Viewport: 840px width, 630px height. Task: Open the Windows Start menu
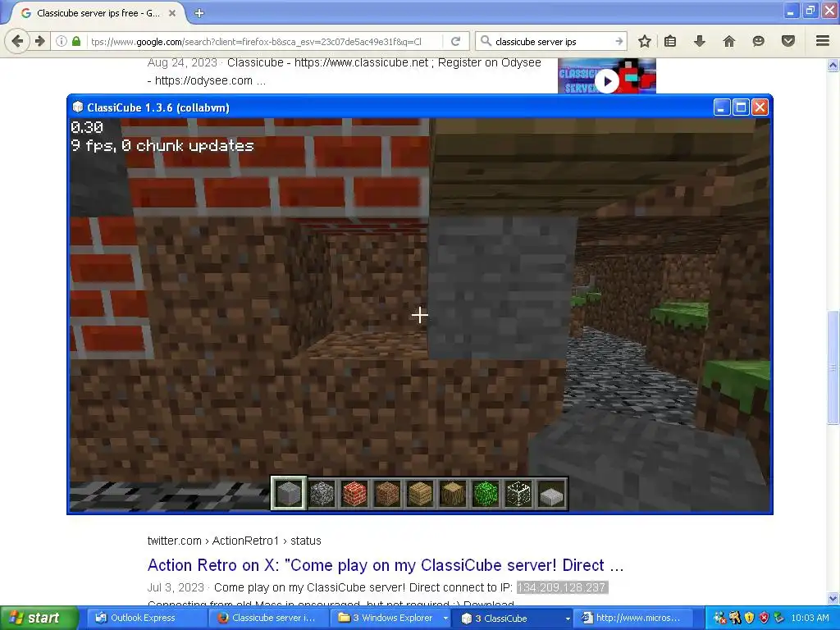tap(39, 619)
